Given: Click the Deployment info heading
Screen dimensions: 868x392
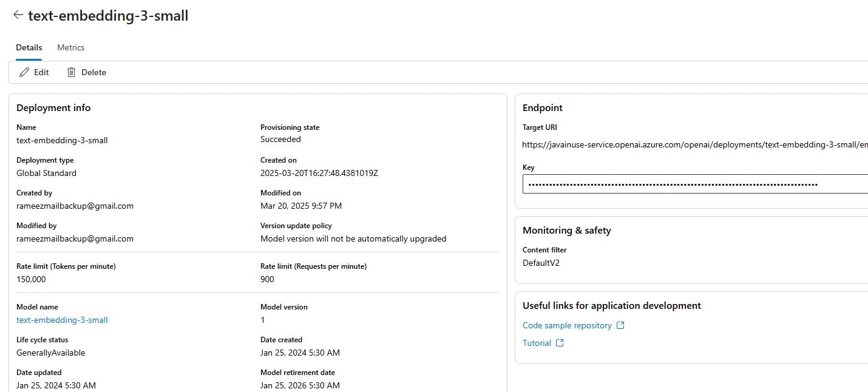Looking at the screenshot, I should [53, 107].
